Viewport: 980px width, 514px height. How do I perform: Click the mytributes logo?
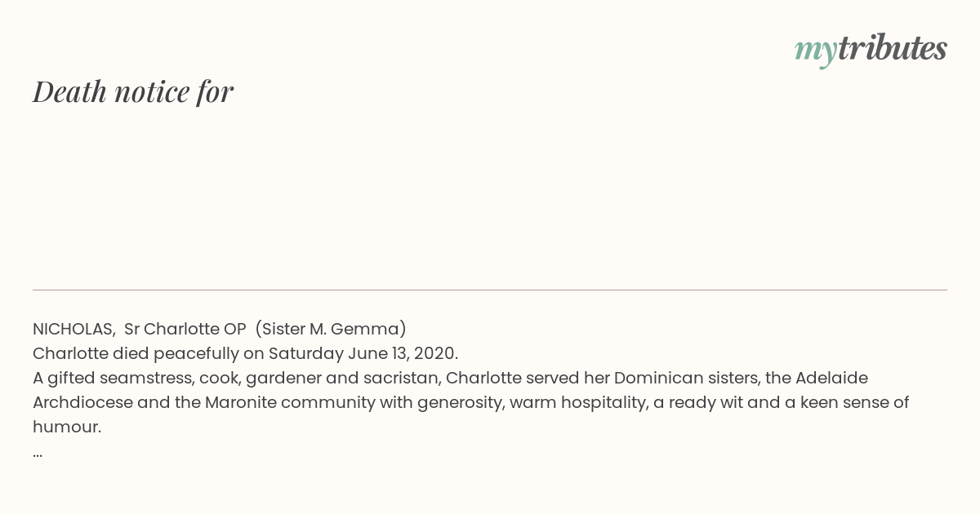click(x=871, y=50)
